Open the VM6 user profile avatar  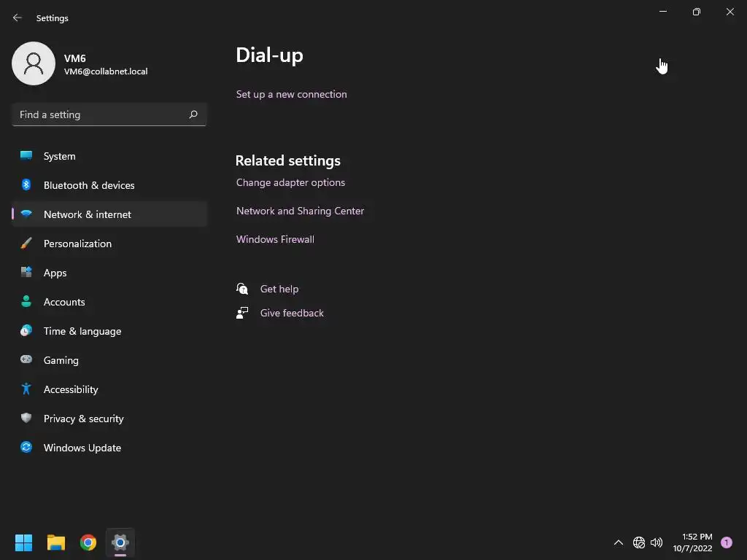[34, 63]
